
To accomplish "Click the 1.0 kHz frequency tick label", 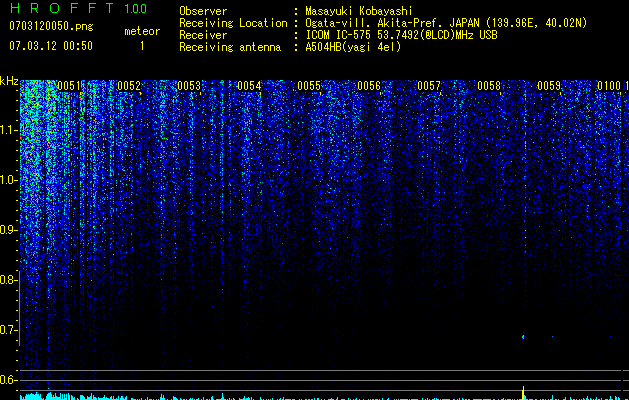I will point(8,180).
